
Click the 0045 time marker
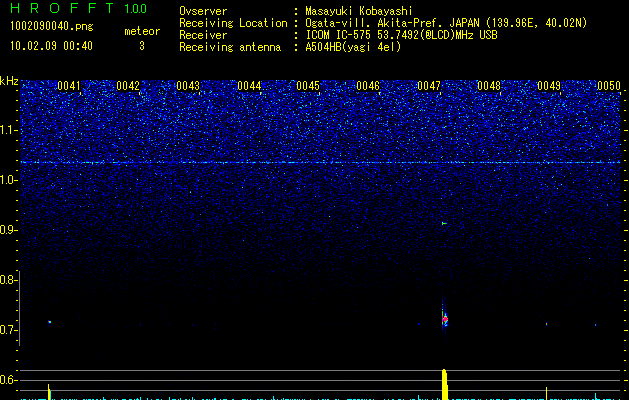[308, 86]
